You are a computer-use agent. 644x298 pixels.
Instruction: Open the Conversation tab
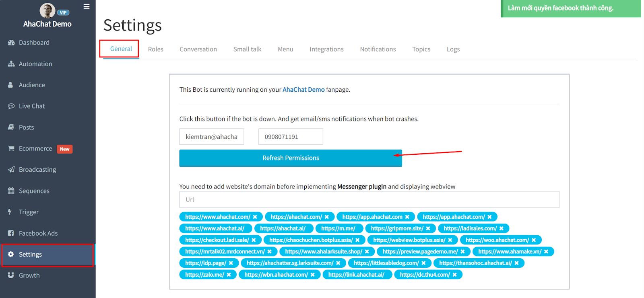[198, 49]
